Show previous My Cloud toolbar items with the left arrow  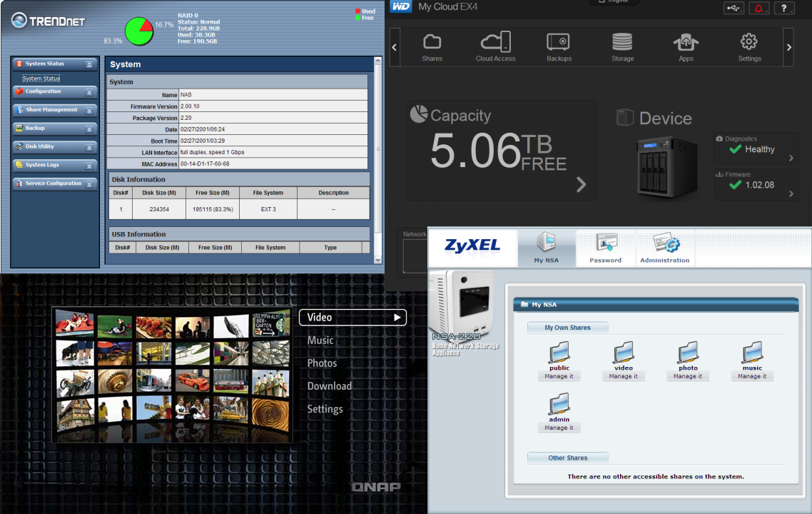(395, 47)
